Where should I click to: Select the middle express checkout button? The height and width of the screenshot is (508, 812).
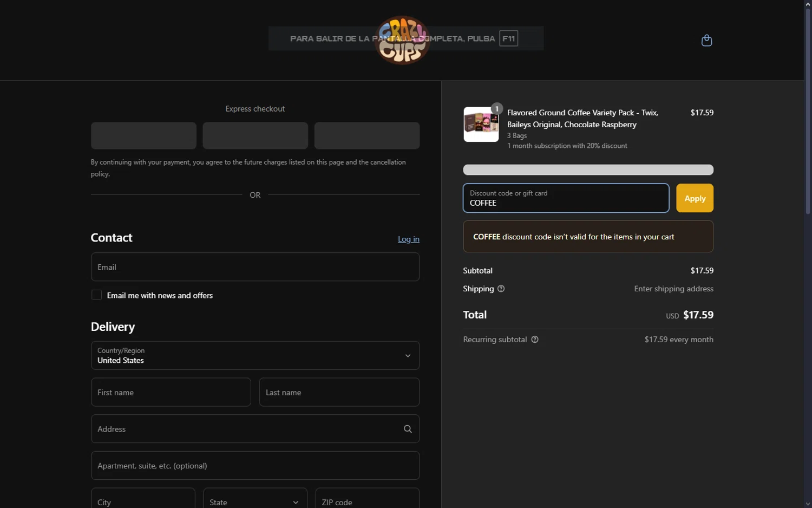pos(255,135)
